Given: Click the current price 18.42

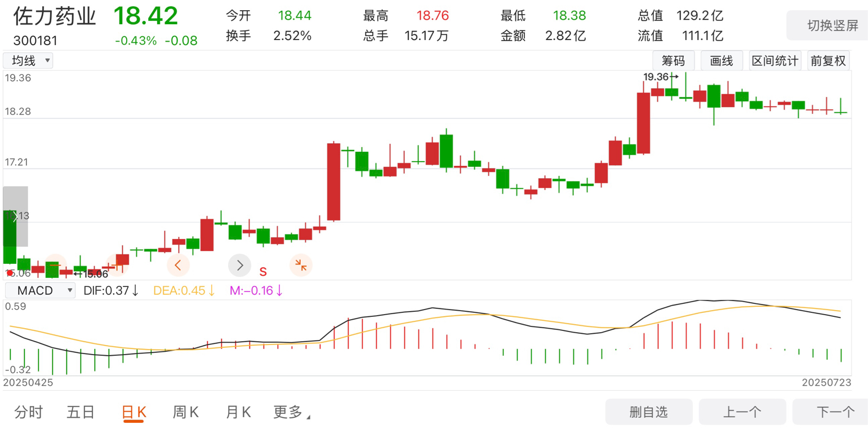Looking at the screenshot, I should click(146, 16).
